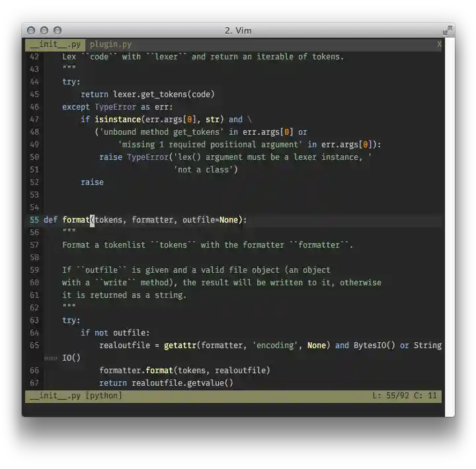The image size is (476, 469).
Task: Click line number 55 in the gutter
Action: pyautogui.click(x=34, y=220)
